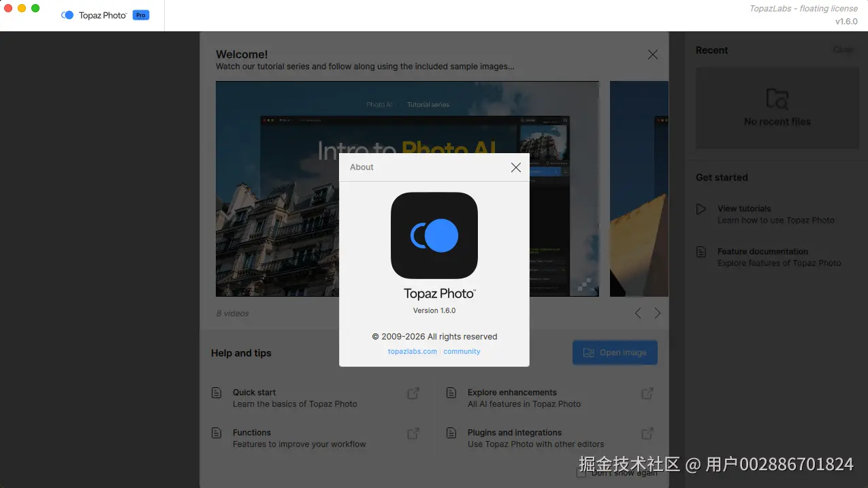The width and height of the screenshot is (868, 488).
Task: Click 'TopazLabs - floating license' text
Action: (x=803, y=9)
